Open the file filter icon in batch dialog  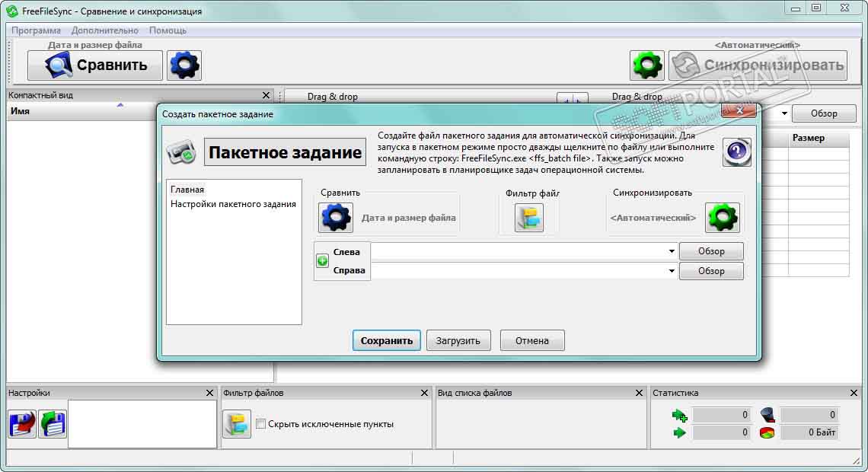[x=528, y=218]
